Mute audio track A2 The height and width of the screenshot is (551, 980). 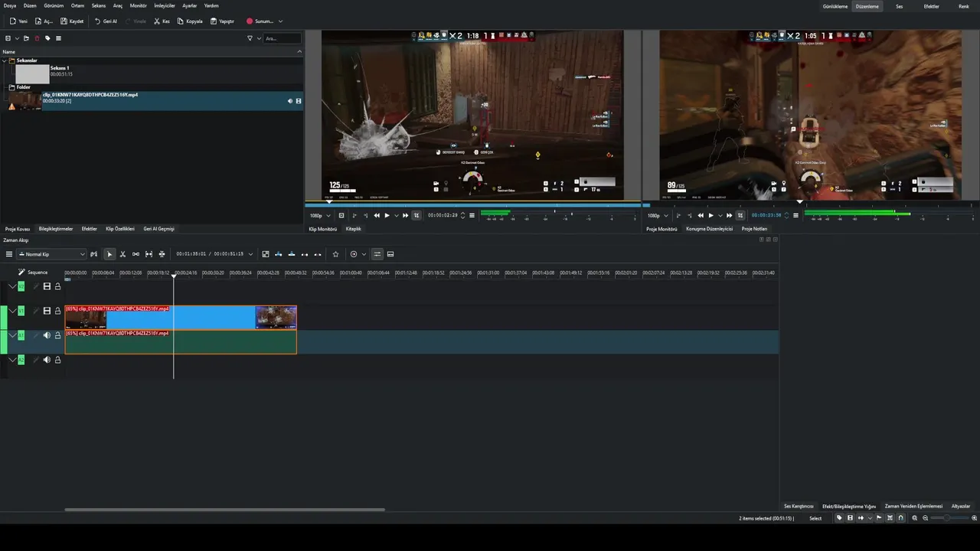coord(47,360)
